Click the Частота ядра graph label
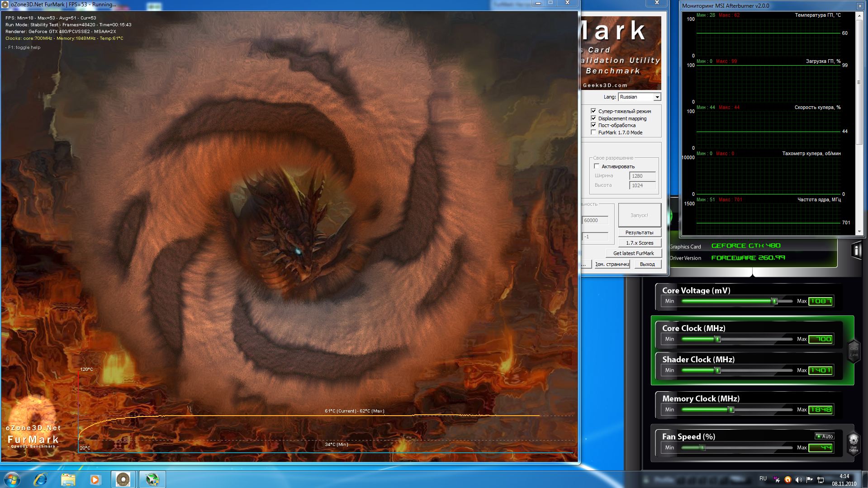The width and height of the screenshot is (868, 488). coord(819,199)
